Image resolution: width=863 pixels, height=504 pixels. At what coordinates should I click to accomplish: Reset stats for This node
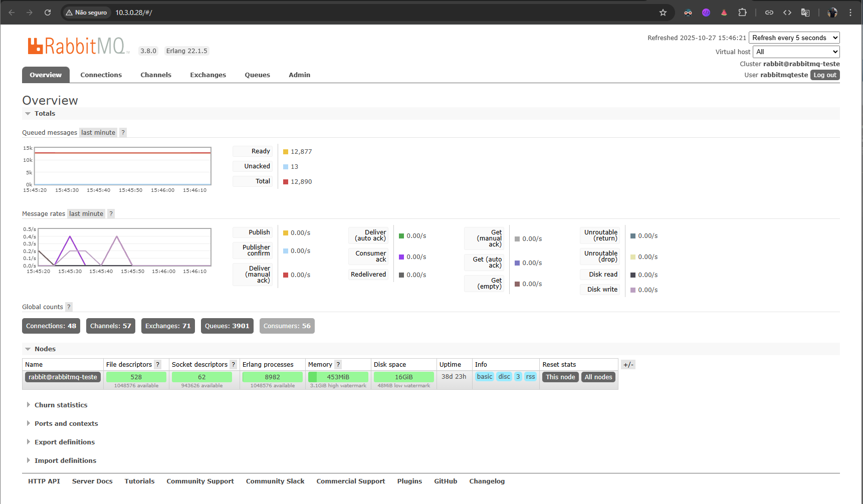tap(560, 377)
